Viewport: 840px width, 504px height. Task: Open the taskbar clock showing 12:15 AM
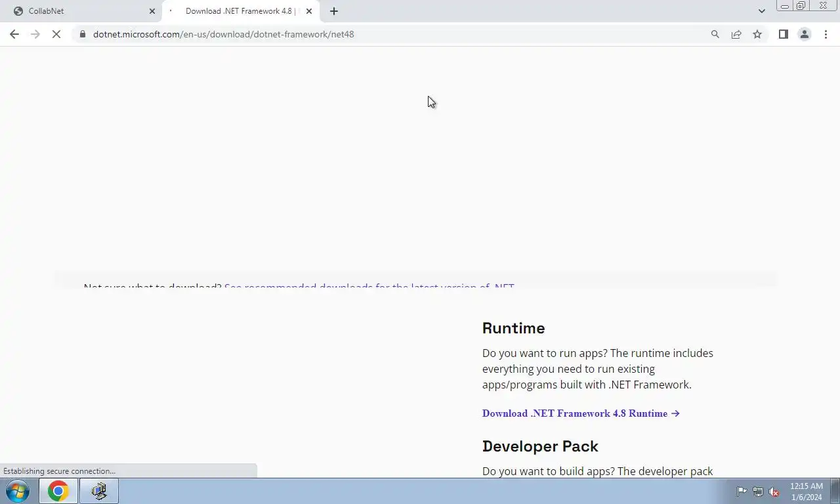click(807, 492)
